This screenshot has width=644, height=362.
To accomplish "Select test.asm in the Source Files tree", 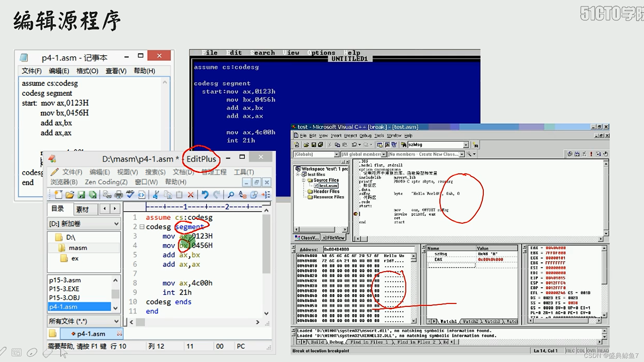I will coord(328,186).
